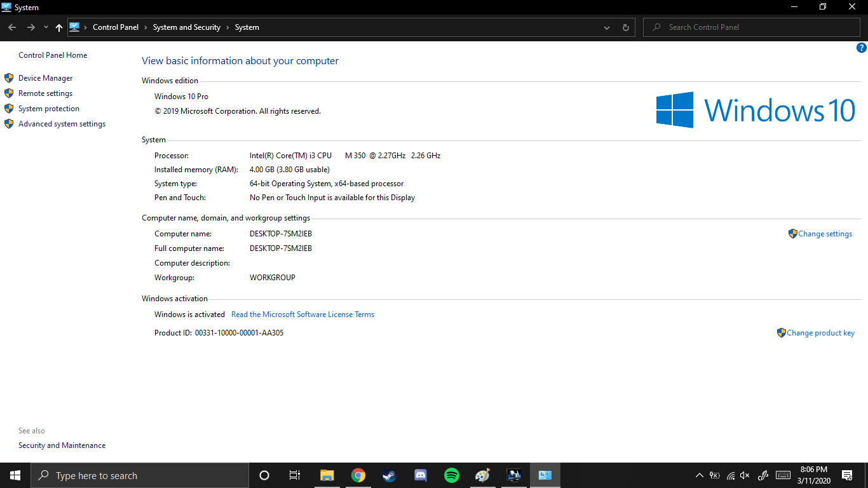Click the shield icon beside Advanced system settings
Screen dimensions: 868x488
(9, 124)
